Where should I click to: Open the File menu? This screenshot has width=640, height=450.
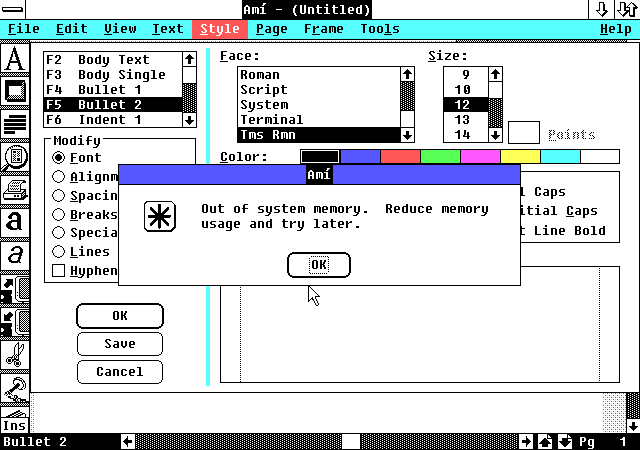tap(24, 29)
